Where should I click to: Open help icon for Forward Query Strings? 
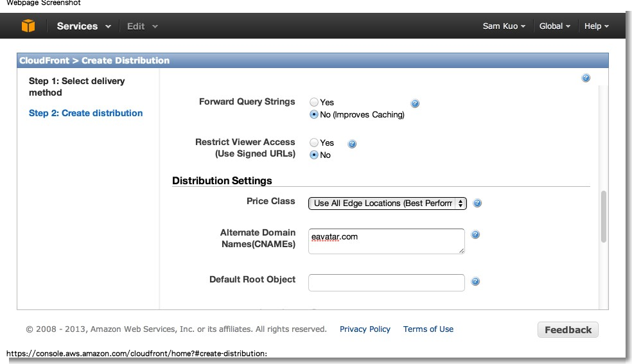(x=415, y=103)
